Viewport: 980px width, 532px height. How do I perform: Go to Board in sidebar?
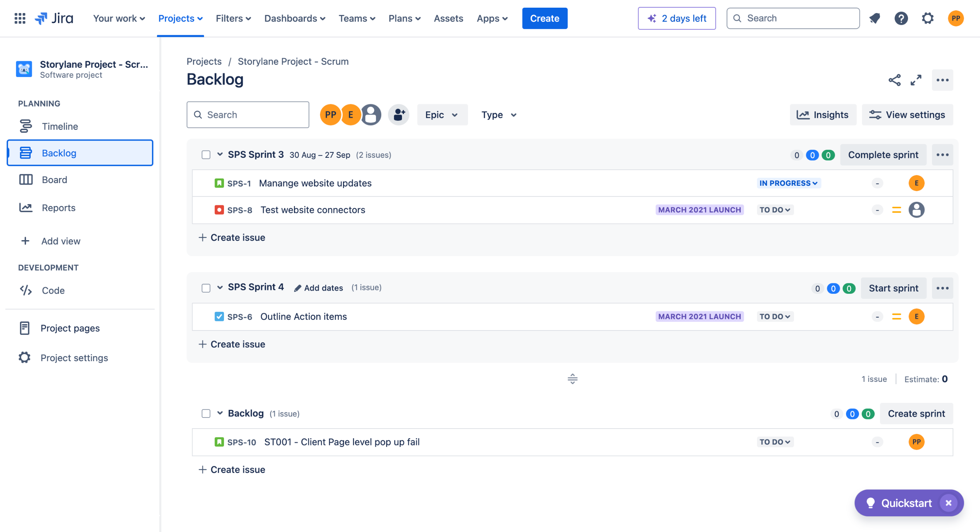pos(54,180)
